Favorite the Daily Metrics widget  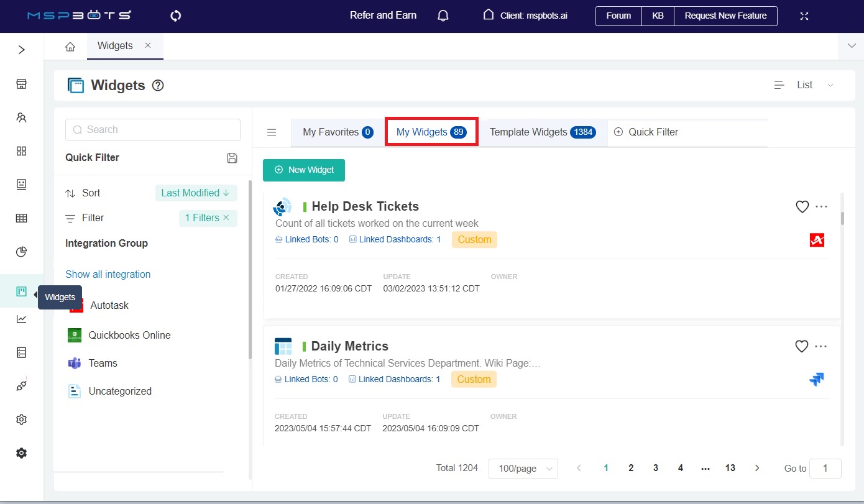(802, 346)
